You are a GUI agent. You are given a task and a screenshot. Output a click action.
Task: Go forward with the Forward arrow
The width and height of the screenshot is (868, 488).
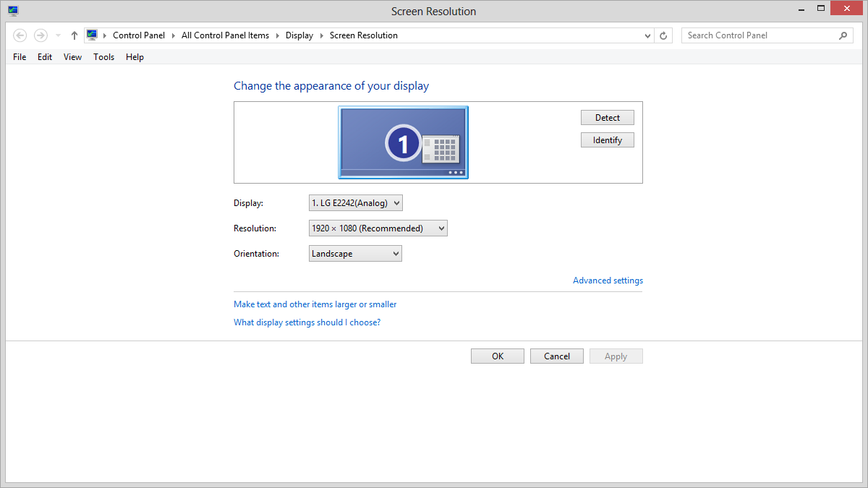point(41,35)
